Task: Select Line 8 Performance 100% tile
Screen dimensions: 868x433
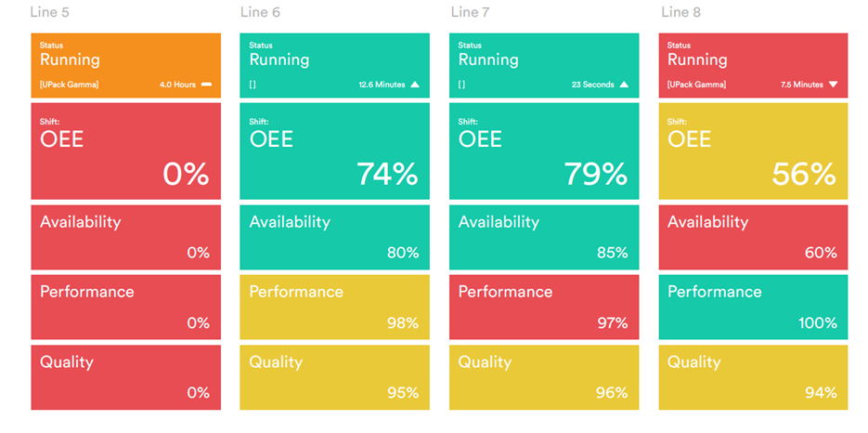Action: [753, 307]
